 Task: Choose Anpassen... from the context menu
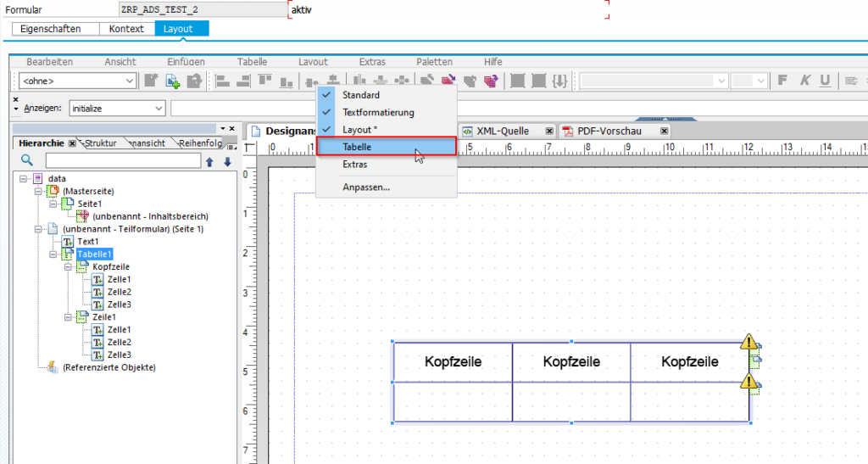coord(366,187)
